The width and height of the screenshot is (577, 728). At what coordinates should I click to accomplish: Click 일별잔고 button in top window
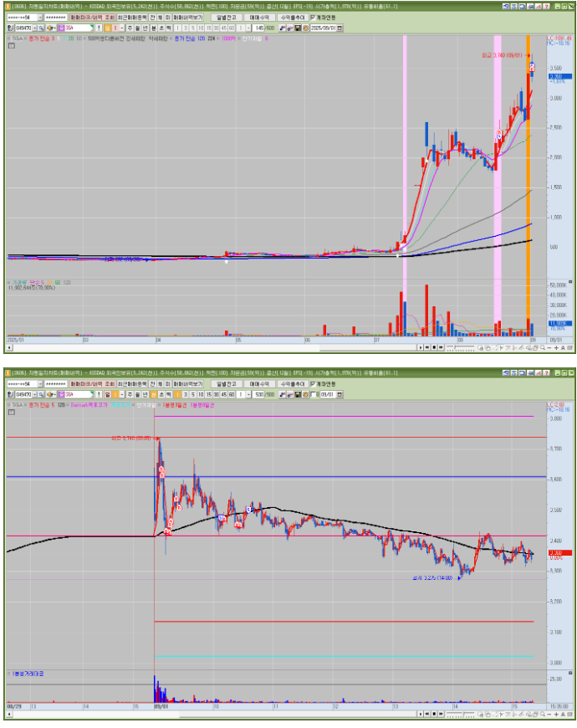coord(227,18)
